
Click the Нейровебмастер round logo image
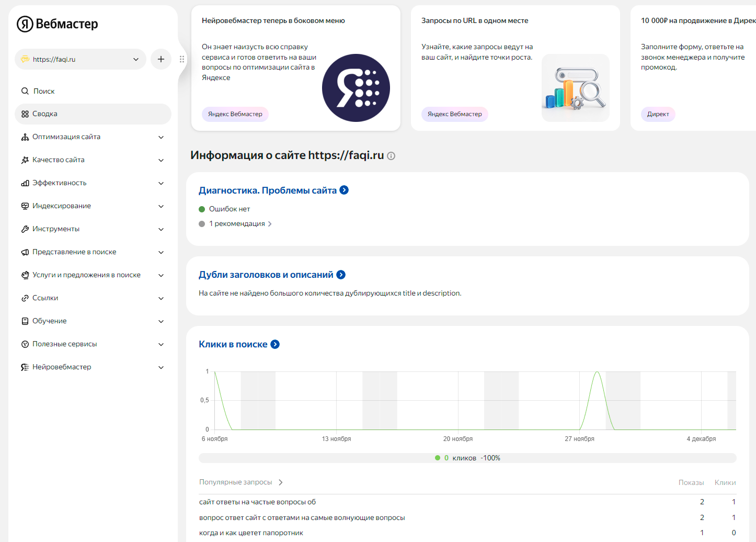[x=356, y=88]
